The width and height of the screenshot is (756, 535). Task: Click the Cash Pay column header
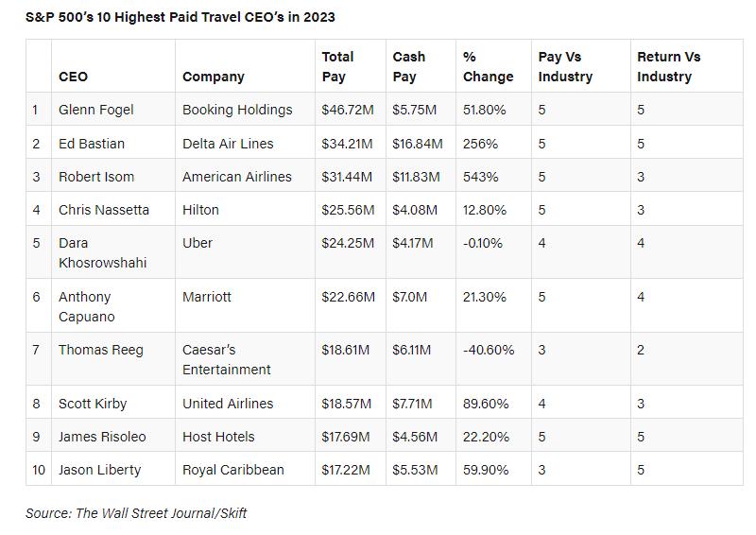[x=409, y=66]
